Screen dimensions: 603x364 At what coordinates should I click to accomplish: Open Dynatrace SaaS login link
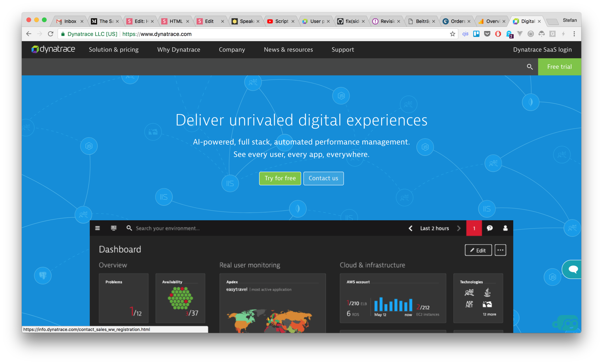pos(542,50)
